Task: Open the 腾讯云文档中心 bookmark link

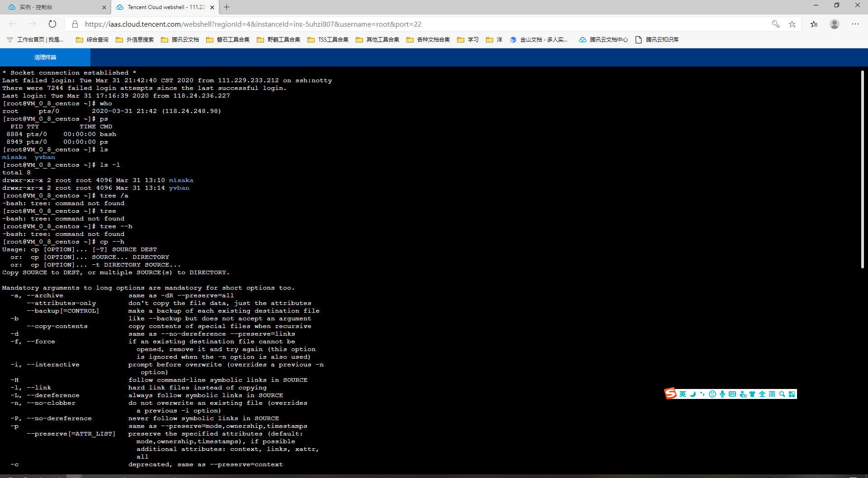Action: (x=604, y=40)
